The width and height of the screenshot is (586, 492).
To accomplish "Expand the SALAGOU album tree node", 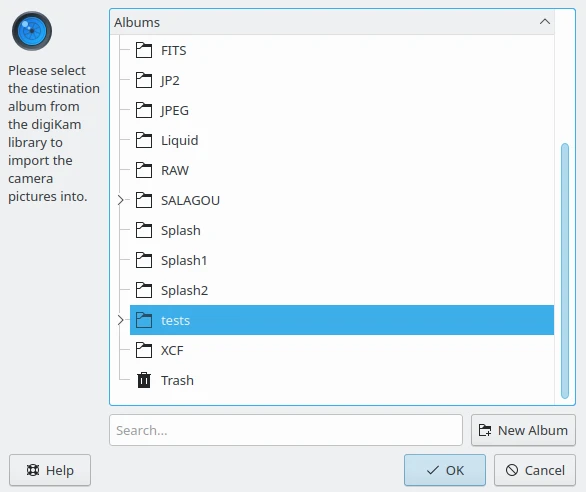I will tap(120, 200).
